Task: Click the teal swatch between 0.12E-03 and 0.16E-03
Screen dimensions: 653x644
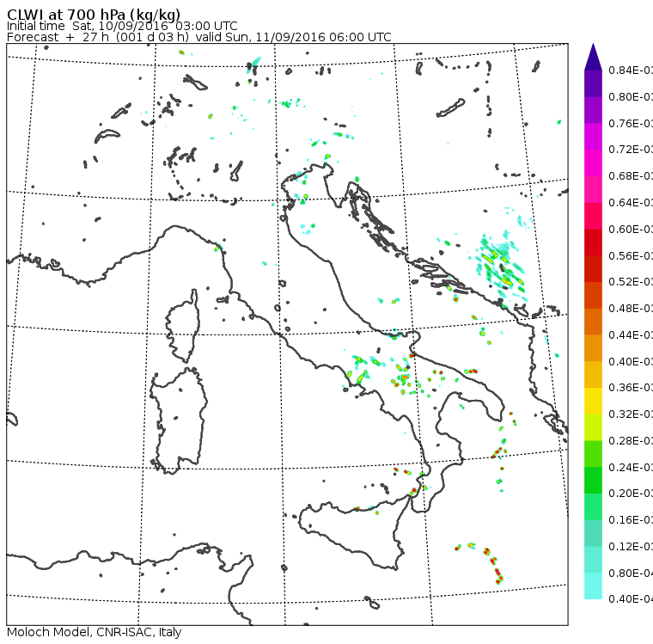Action: (593, 533)
